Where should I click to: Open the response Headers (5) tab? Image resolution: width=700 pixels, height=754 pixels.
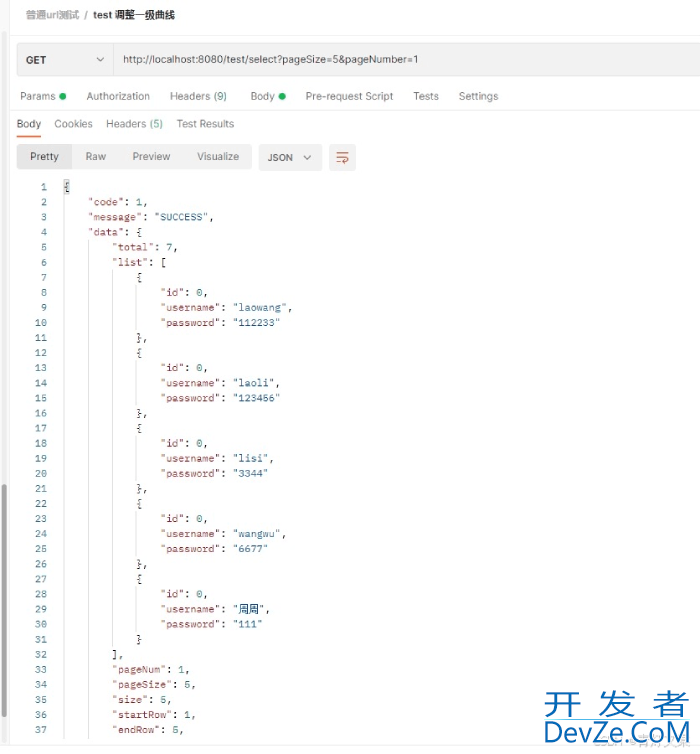coord(134,124)
